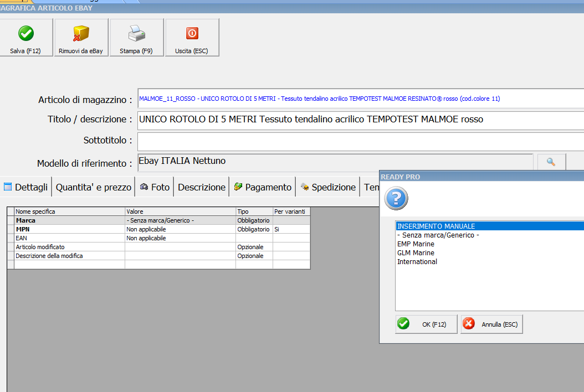Click the 'Si' Per varianti cell

pos(291,229)
